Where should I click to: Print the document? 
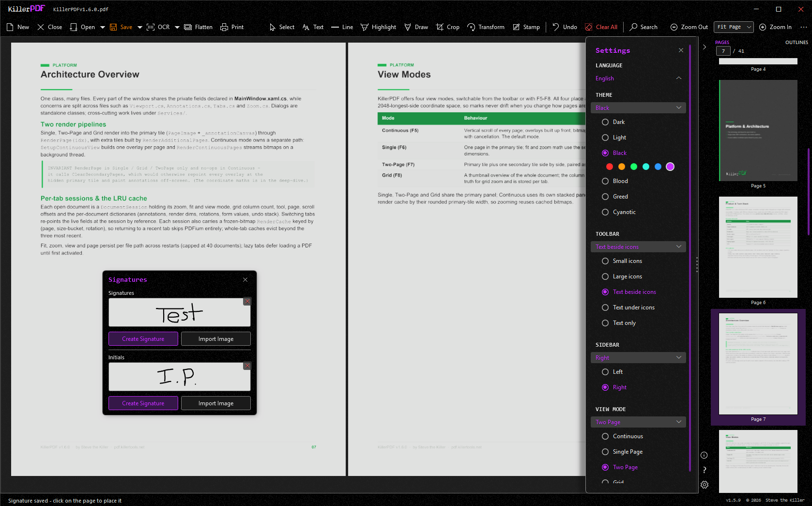[x=232, y=27]
